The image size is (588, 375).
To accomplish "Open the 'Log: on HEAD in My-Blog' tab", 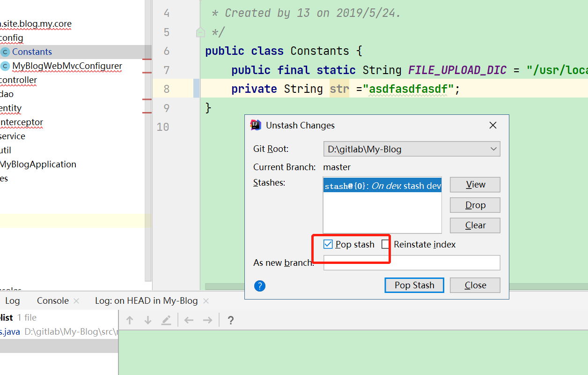I will click(146, 301).
